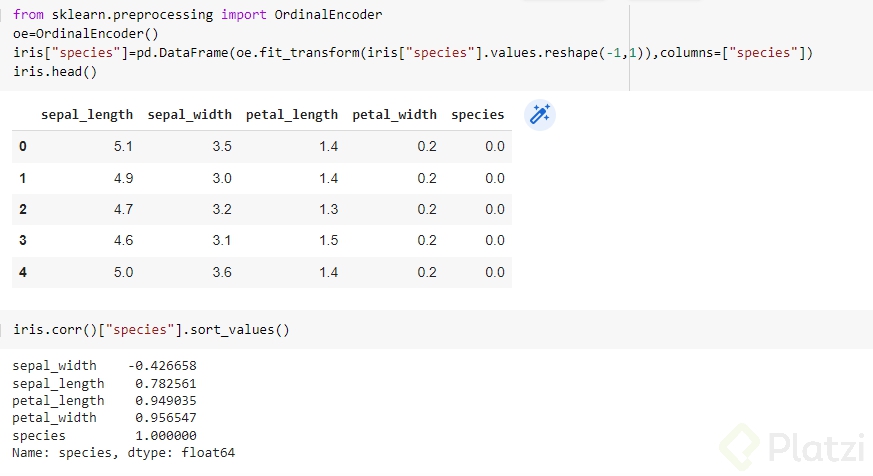Click the sepal_length value 4.9
This screenshot has height=476, width=873.
coord(123,178)
